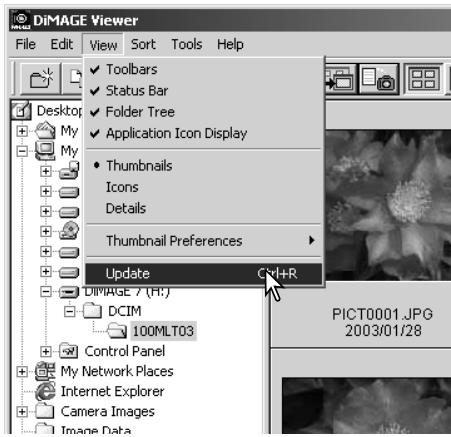Click the 2003/01/28 date label
451x437 pixels.
383,331
